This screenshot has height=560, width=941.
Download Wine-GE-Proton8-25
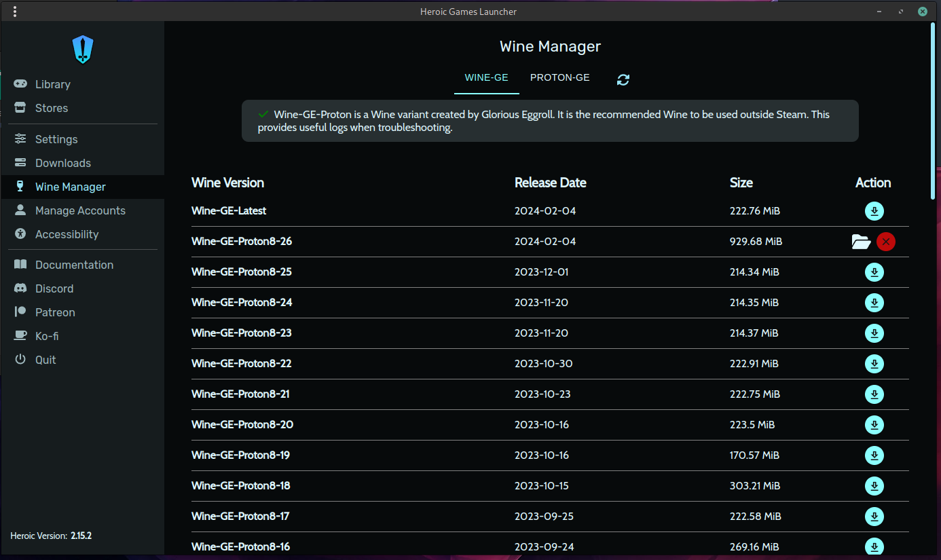[x=874, y=272]
